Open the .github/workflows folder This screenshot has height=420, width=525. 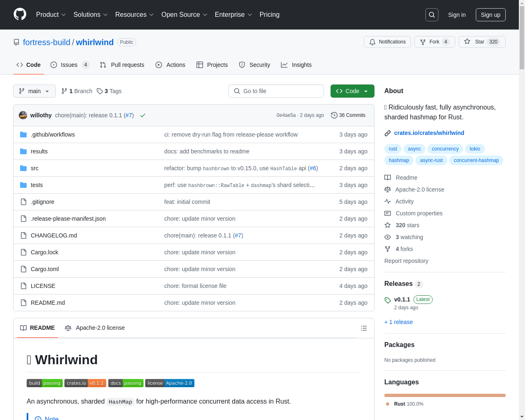click(x=52, y=135)
